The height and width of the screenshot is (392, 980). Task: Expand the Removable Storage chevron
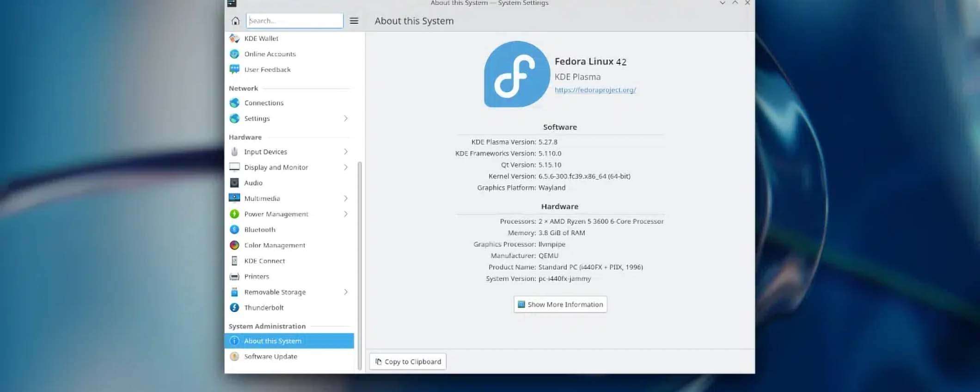(346, 292)
